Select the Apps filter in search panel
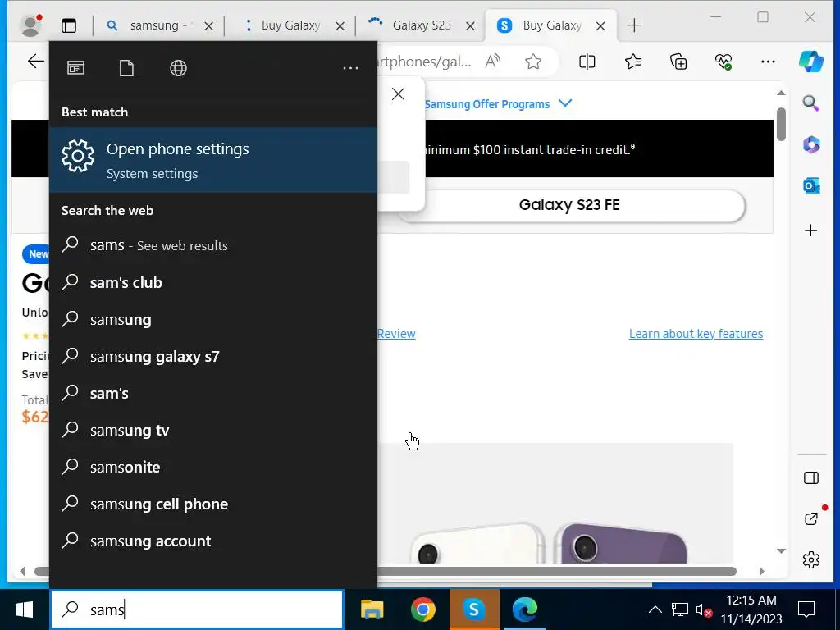 pyautogui.click(x=75, y=68)
